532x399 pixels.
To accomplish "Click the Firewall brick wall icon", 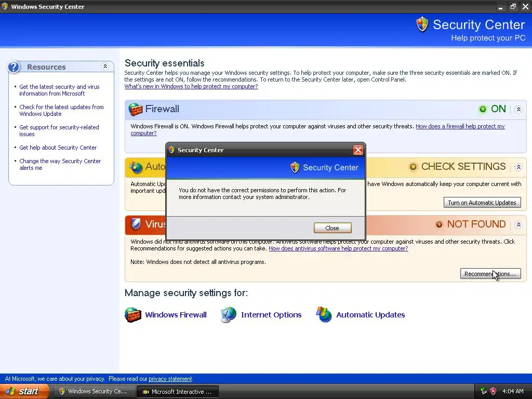I will (136, 109).
